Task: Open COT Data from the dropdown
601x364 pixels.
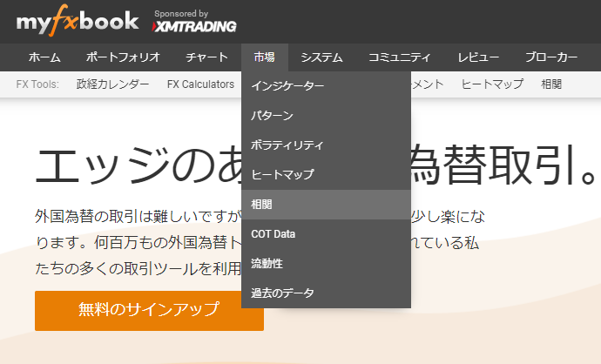Action: click(x=273, y=234)
